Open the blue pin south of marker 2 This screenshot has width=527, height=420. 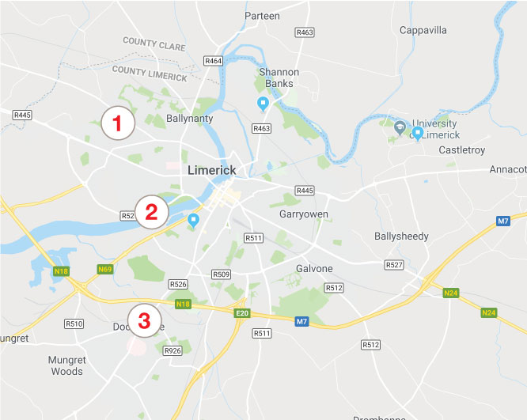click(x=193, y=221)
